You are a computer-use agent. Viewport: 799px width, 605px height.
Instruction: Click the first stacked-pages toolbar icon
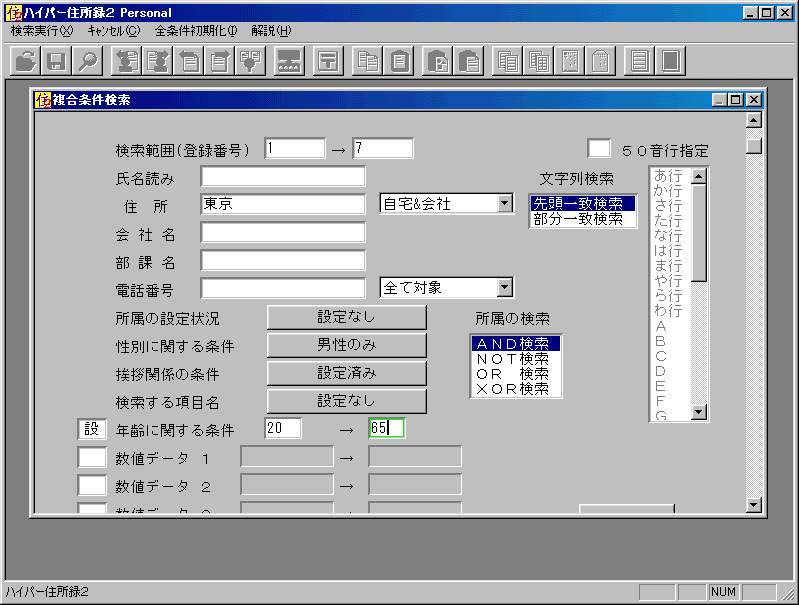point(508,61)
